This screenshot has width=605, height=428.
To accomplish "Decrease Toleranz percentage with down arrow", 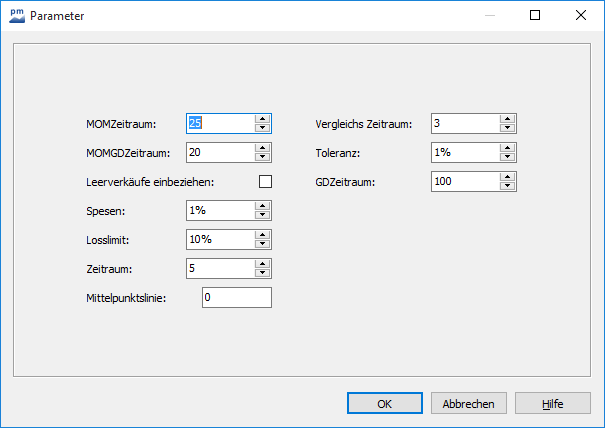I will (507, 157).
